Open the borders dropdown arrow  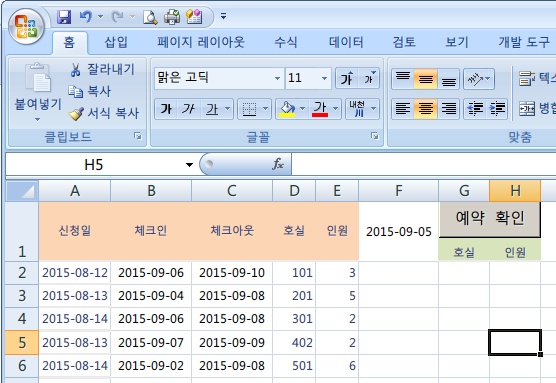(x=265, y=109)
